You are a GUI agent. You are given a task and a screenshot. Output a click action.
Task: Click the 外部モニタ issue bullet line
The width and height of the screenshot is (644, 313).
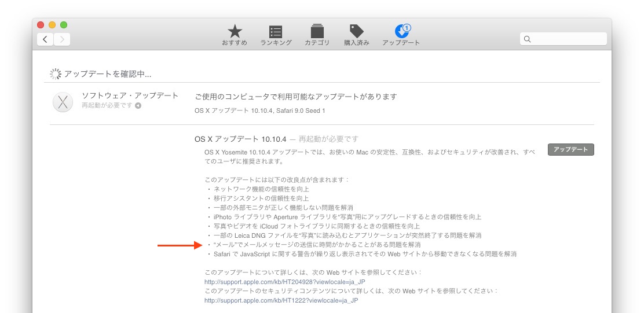[283, 208]
